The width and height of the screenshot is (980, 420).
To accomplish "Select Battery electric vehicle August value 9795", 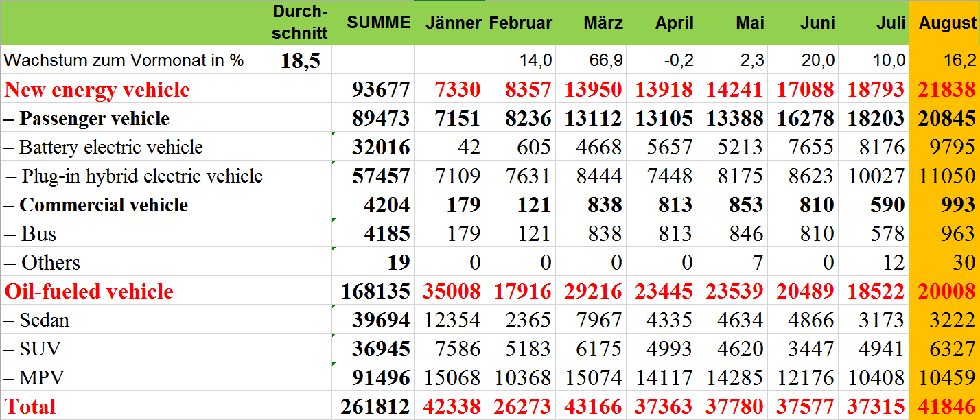I will 951,148.
